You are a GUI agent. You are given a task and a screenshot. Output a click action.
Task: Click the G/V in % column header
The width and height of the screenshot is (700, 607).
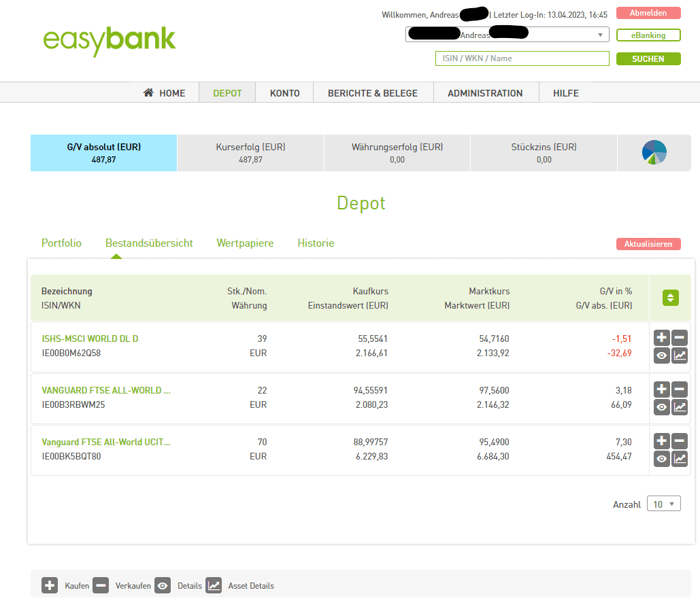[616, 291]
